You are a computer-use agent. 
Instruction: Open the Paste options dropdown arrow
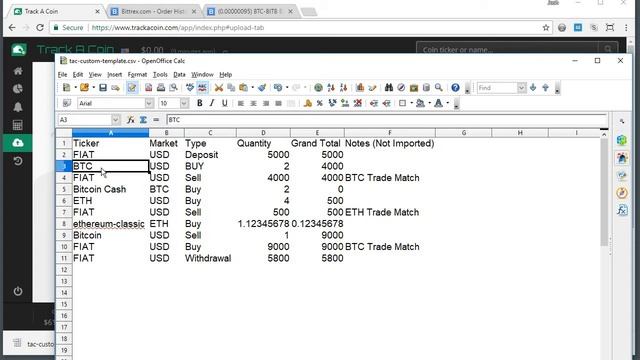(252, 88)
